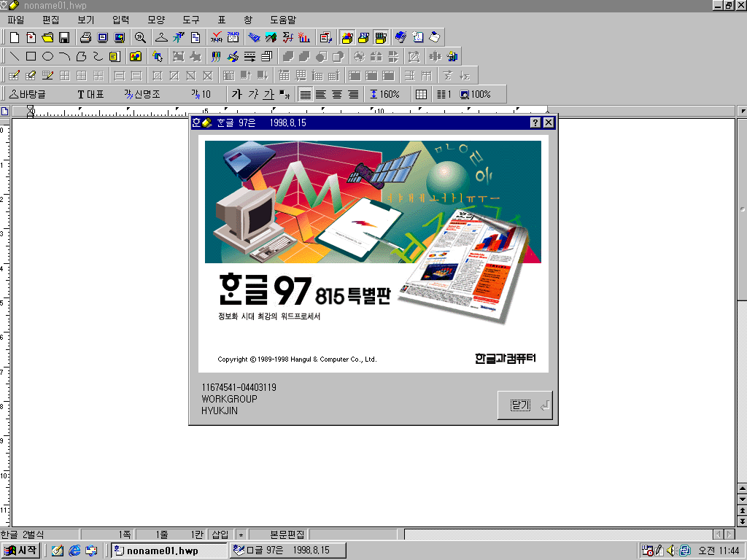Open the 파일 menu

16,20
